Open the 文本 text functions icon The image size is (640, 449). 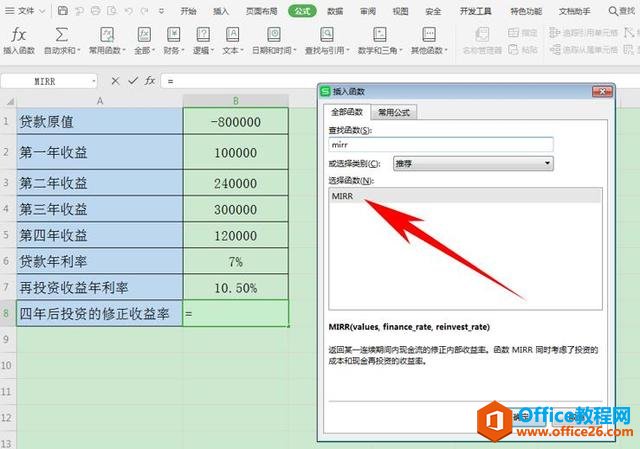click(233, 35)
